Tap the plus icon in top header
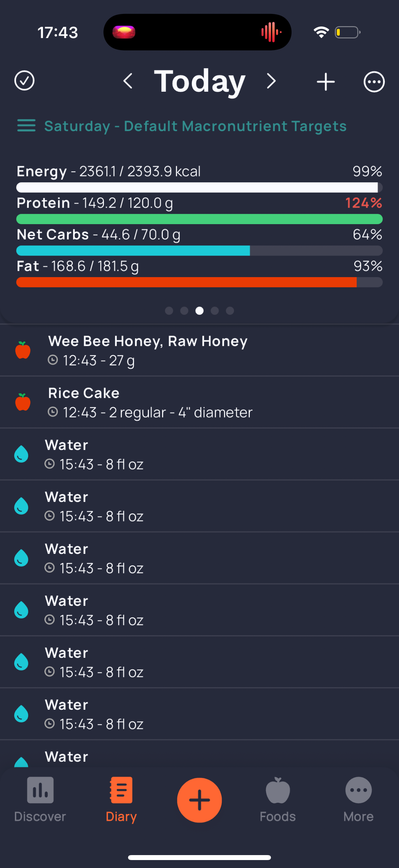The width and height of the screenshot is (399, 868). point(326,81)
